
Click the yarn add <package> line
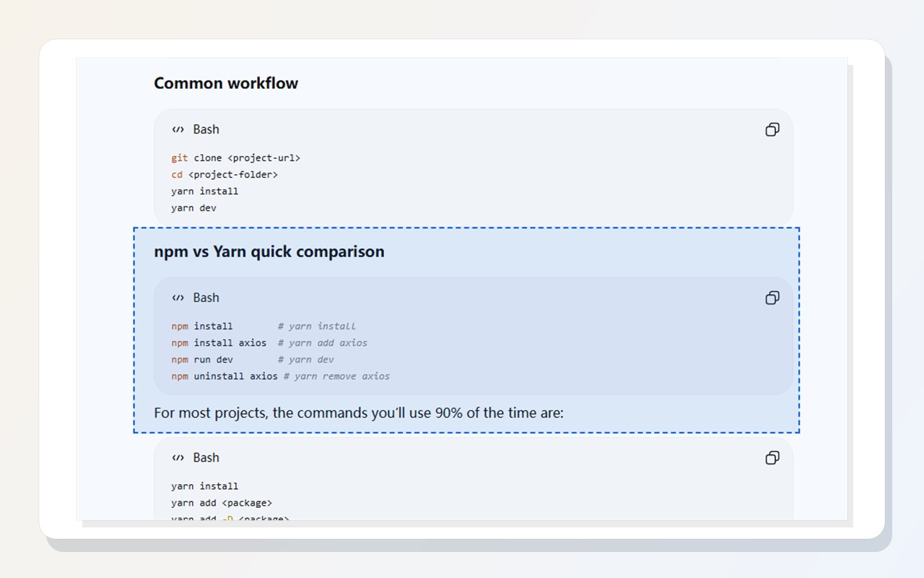click(x=222, y=503)
